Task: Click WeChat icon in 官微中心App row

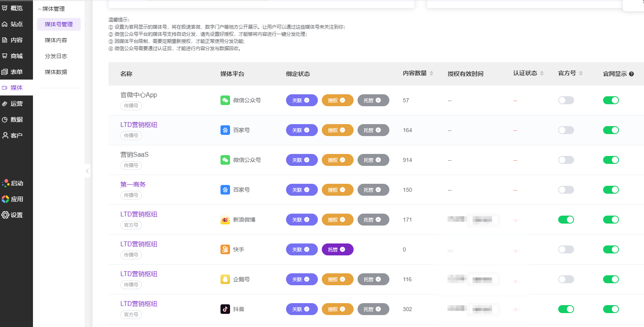Action: (225, 100)
